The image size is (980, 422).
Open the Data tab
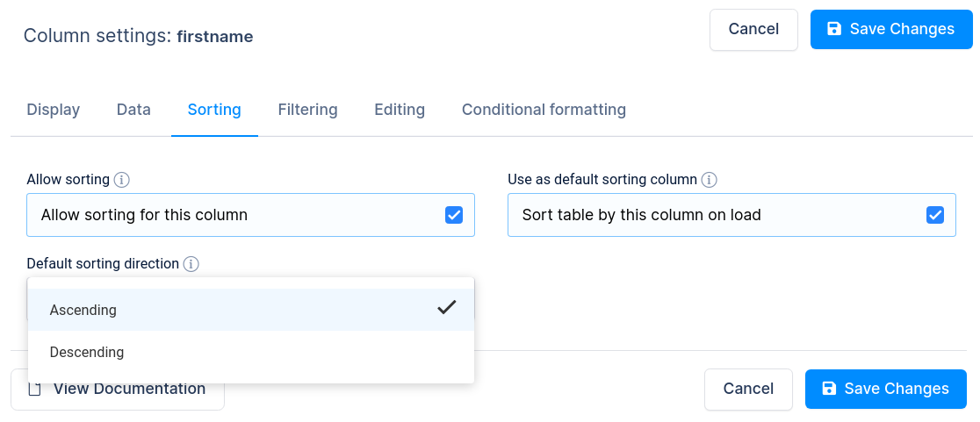coord(133,110)
